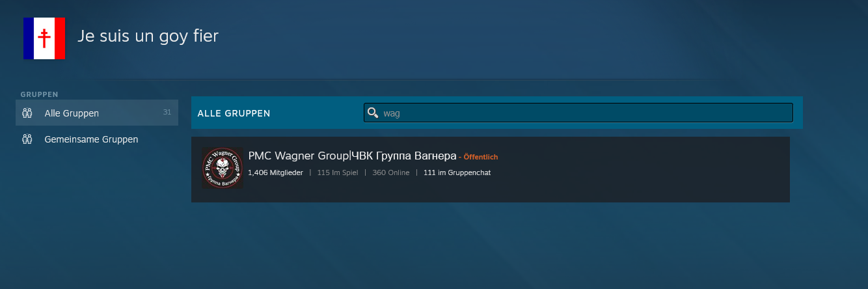Open the PMC Wagner Group title link
Viewport: 868px width, 289px height.
tap(299, 156)
